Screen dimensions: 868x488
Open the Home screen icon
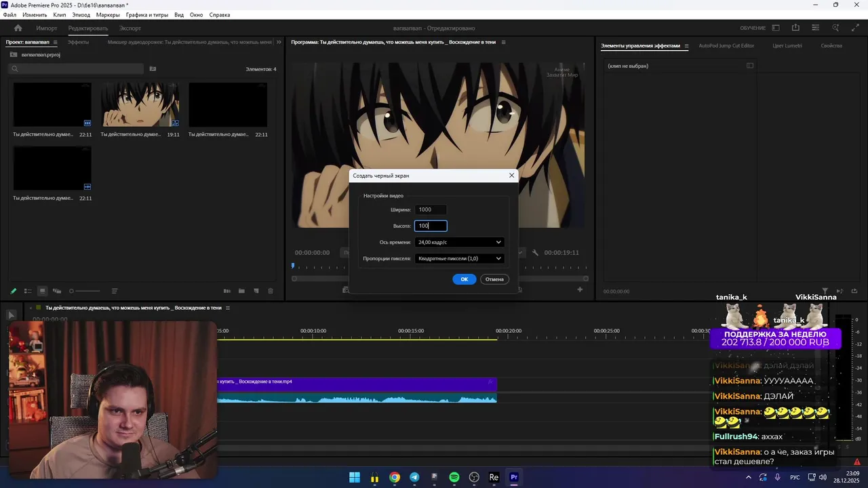coord(18,28)
